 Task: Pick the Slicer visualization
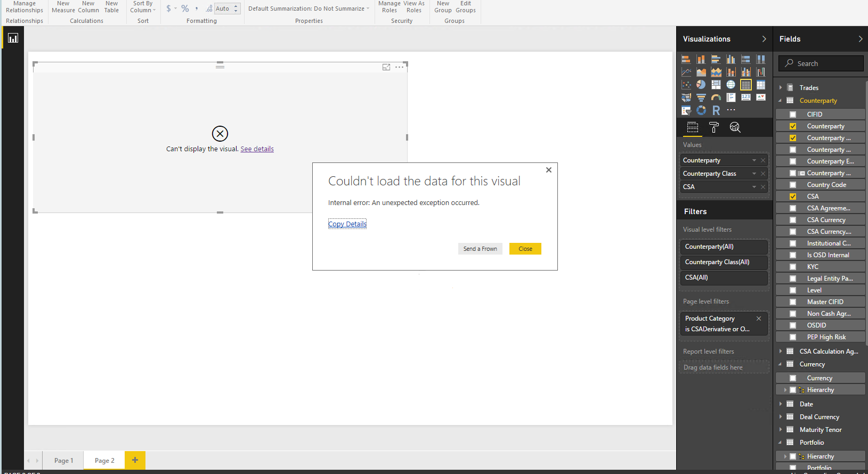pyautogui.click(x=686, y=110)
